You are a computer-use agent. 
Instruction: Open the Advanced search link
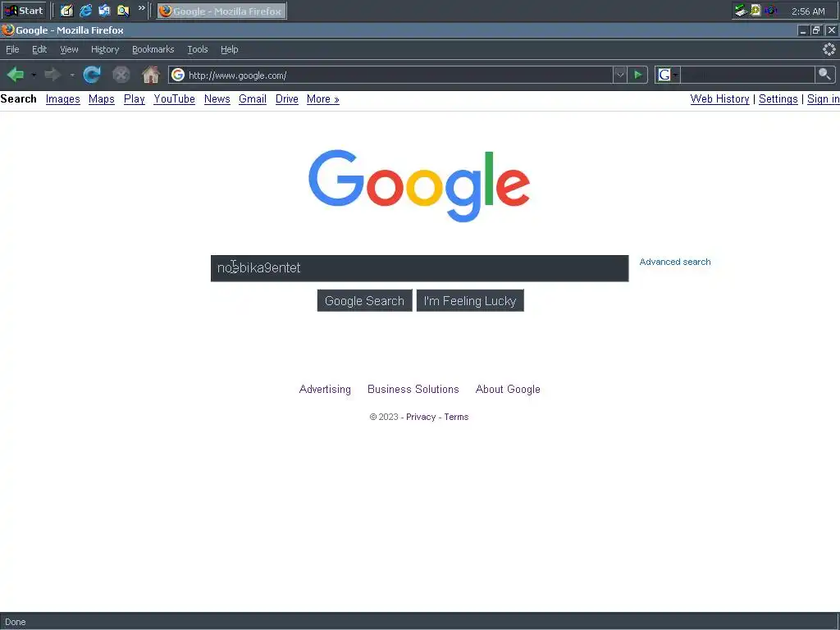(x=675, y=262)
